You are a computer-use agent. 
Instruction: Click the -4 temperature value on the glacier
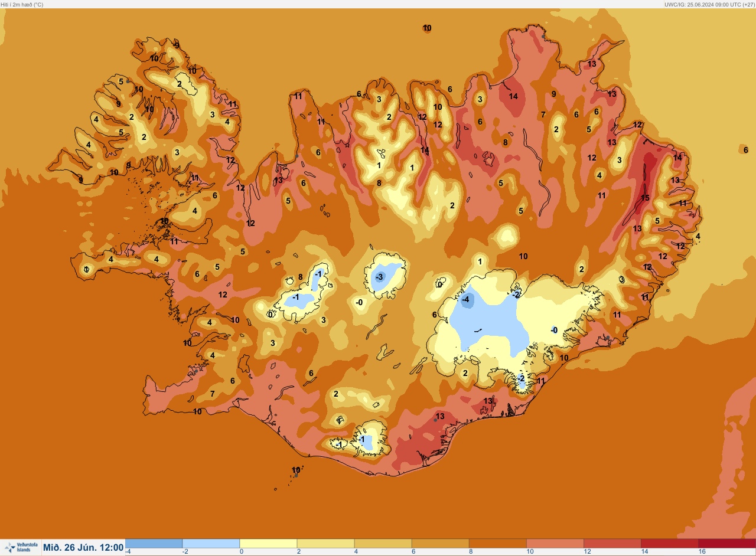pyautogui.click(x=466, y=300)
